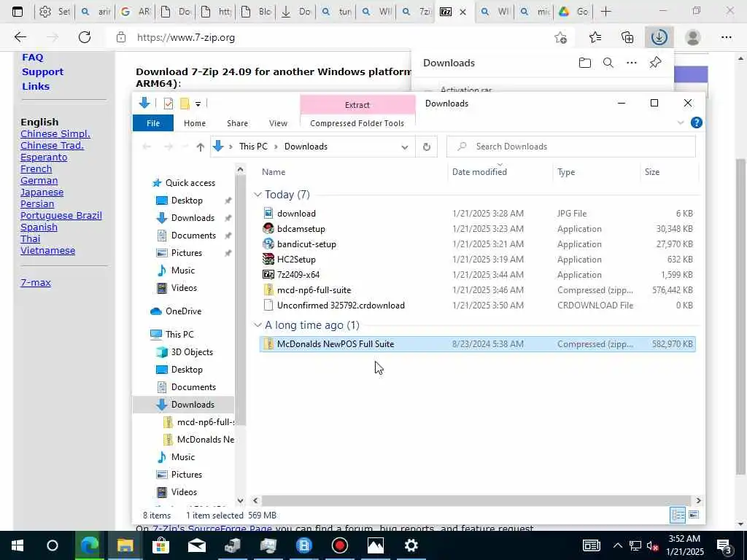Select OneDrive in navigation pane

[x=183, y=311]
